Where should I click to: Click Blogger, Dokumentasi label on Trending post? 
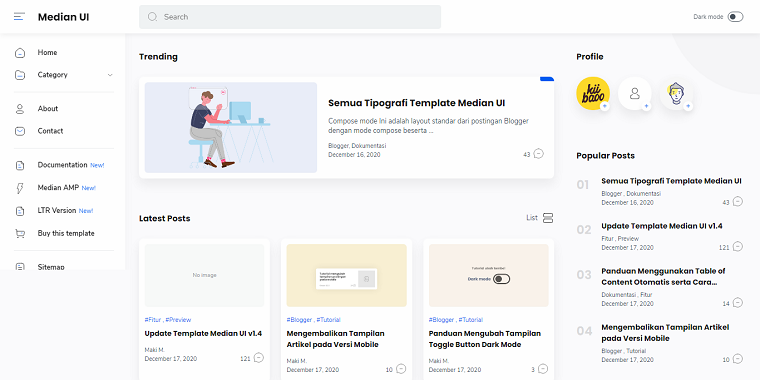coord(357,145)
